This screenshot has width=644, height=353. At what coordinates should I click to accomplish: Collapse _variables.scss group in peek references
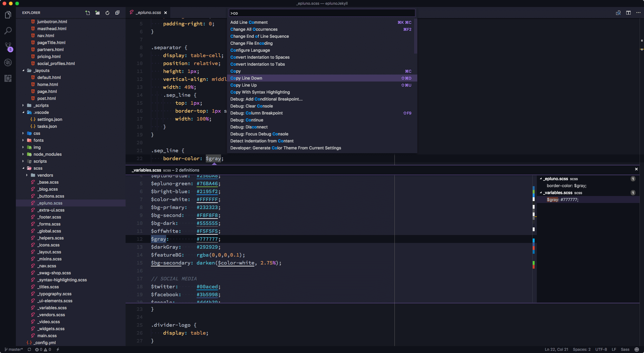[x=541, y=193]
